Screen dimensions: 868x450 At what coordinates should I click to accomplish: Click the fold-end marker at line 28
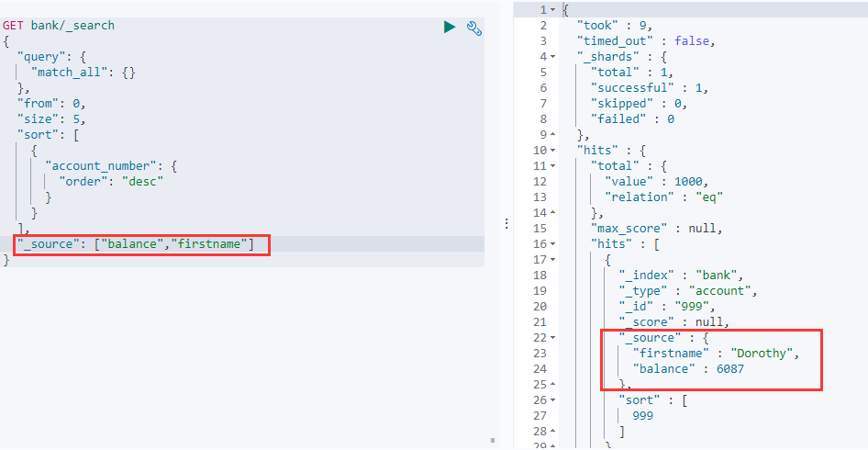(552, 431)
